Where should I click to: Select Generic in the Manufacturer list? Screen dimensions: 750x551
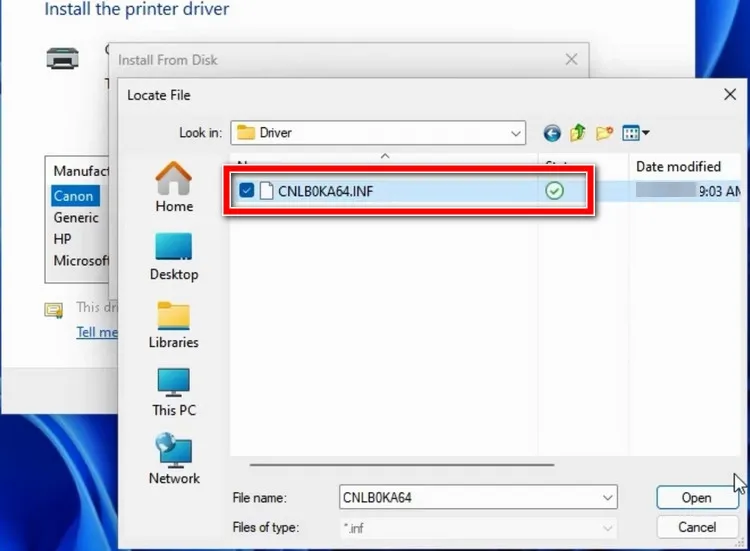pyautogui.click(x=76, y=218)
